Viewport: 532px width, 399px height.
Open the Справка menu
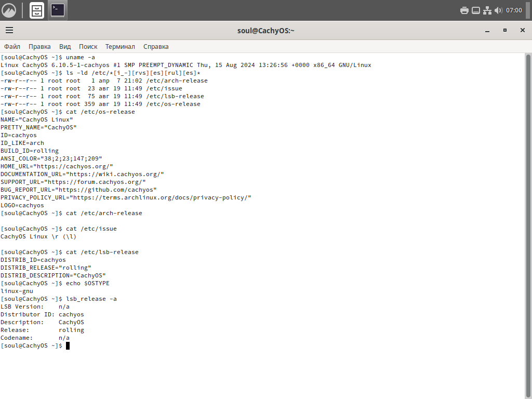pos(156,46)
